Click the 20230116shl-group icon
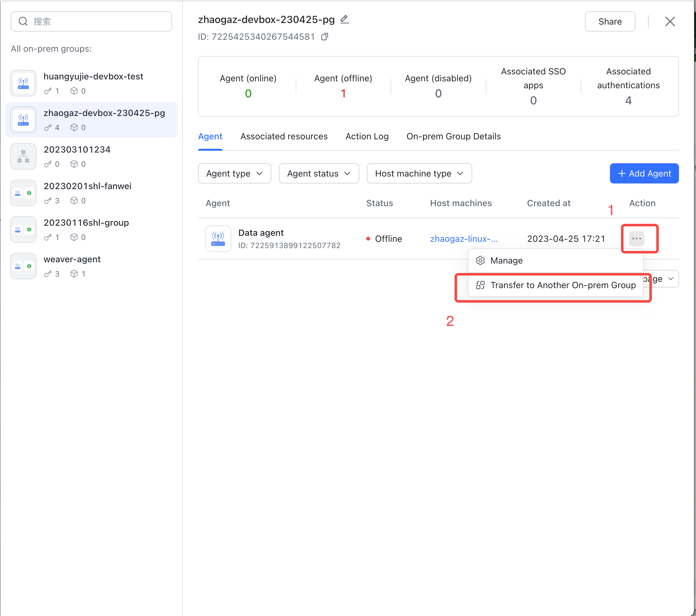The height and width of the screenshot is (616, 696). [x=23, y=229]
